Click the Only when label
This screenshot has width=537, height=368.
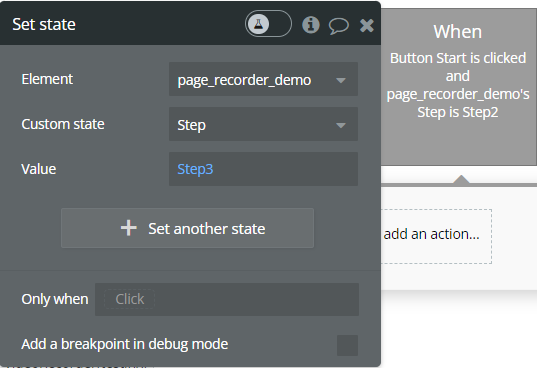[x=55, y=299]
